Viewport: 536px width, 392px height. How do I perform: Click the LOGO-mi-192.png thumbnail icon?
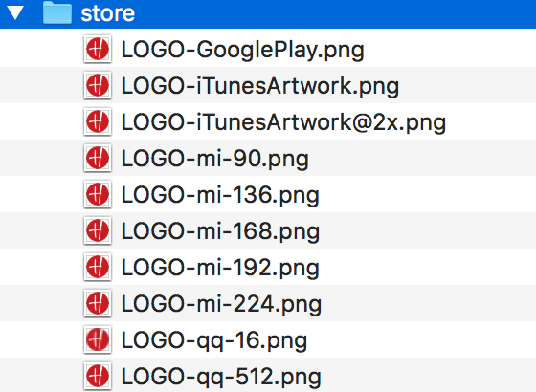tap(98, 267)
